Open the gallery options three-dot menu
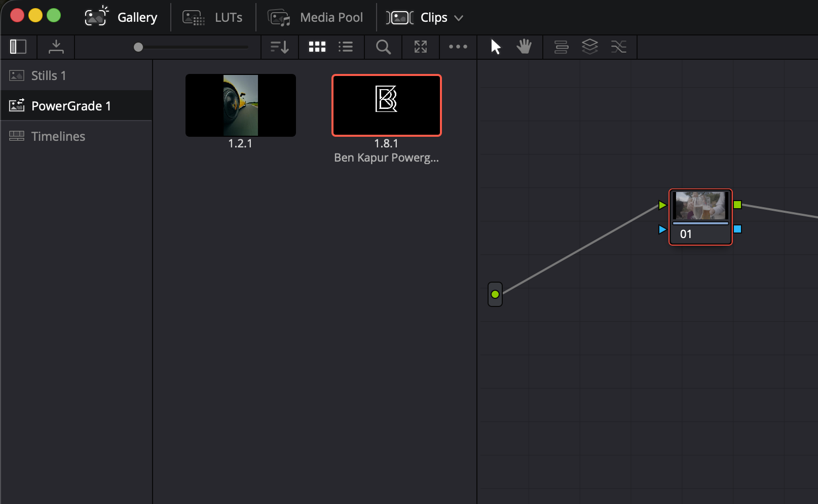818x504 pixels. click(458, 47)
